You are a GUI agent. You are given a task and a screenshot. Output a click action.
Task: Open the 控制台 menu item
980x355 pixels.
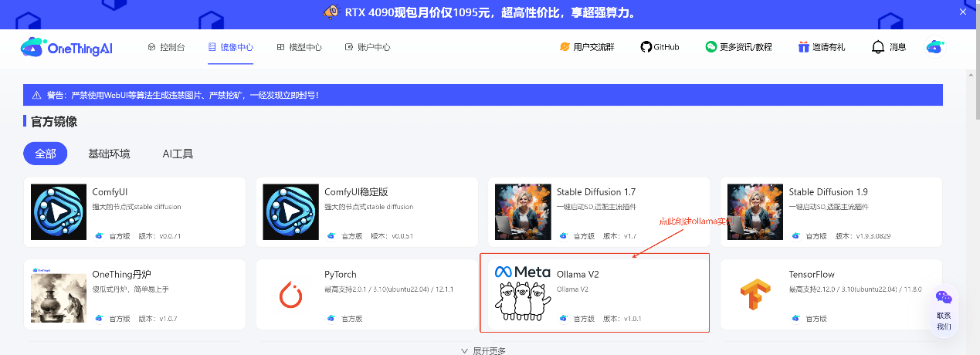pos(166,47)
